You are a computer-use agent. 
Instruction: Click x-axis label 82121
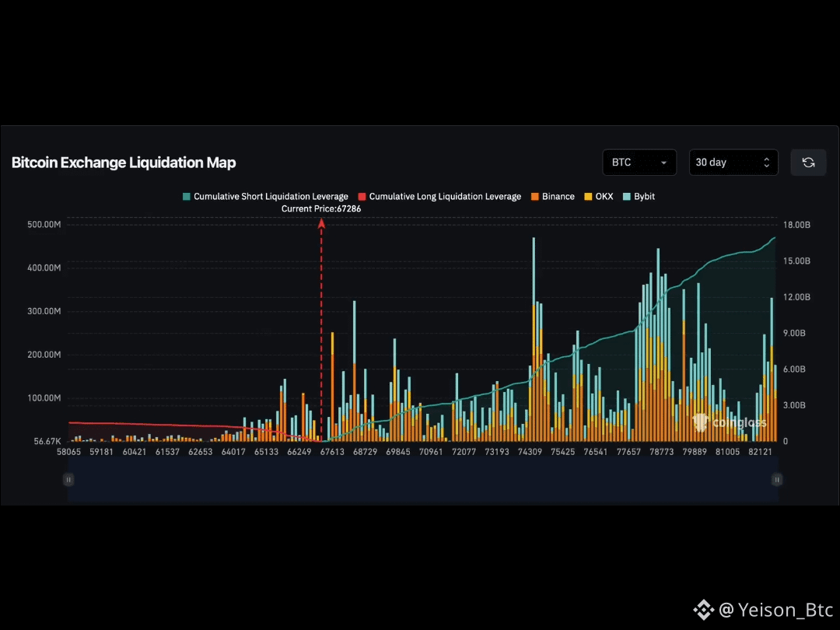(x=760, y=452)
